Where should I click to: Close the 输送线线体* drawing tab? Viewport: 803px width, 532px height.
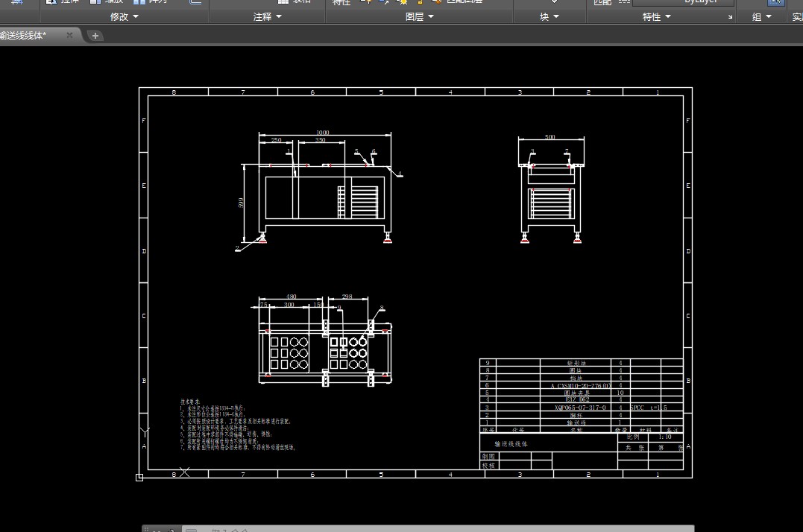point(69,35)
